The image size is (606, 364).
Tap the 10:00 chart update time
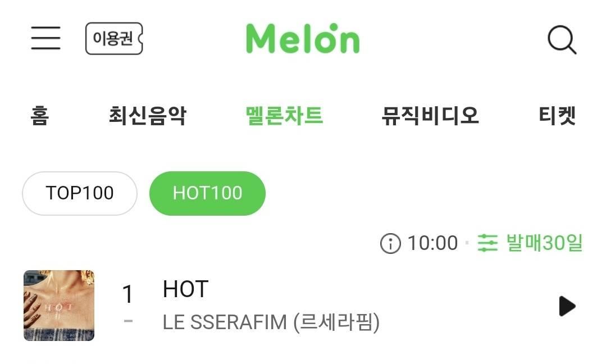tap(433, 243)
